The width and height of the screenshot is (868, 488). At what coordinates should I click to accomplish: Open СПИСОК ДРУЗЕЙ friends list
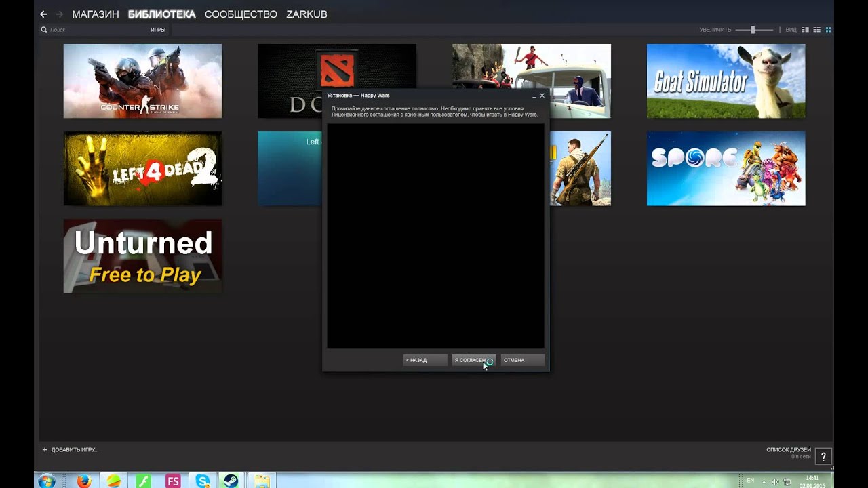click(789, 450)
